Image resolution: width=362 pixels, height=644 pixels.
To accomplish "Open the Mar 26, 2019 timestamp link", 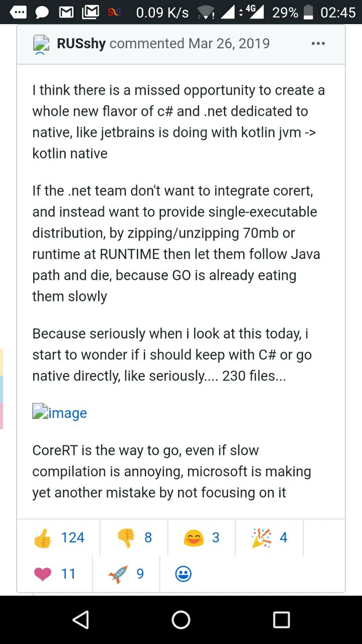I will 229,44.
